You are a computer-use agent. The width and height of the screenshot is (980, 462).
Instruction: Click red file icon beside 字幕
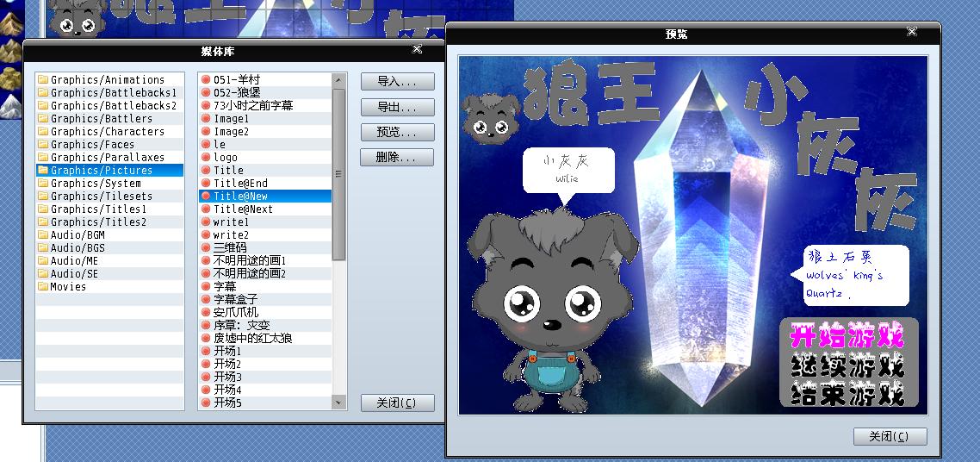tap(206, 286)
